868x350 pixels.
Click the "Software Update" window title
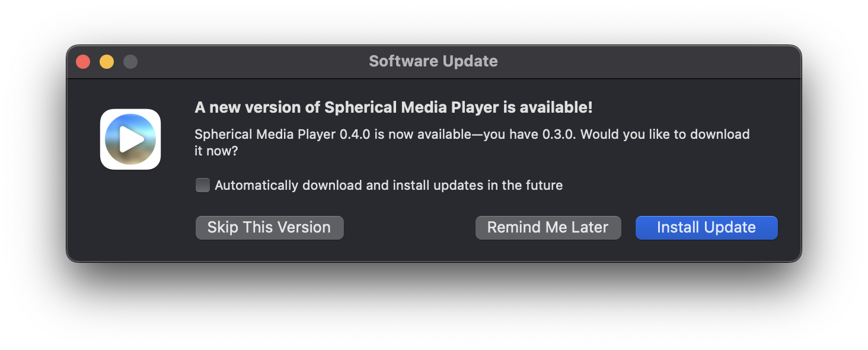point(433,61)
